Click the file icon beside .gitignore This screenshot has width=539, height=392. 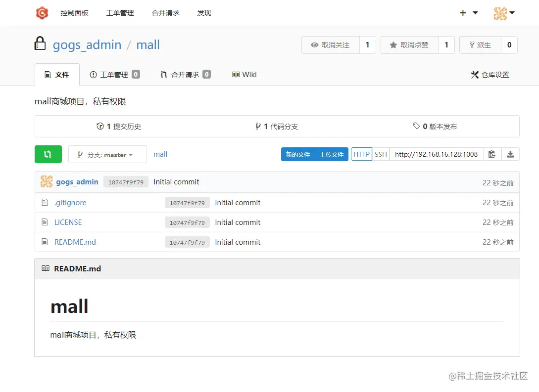click(x=45, y=202)
